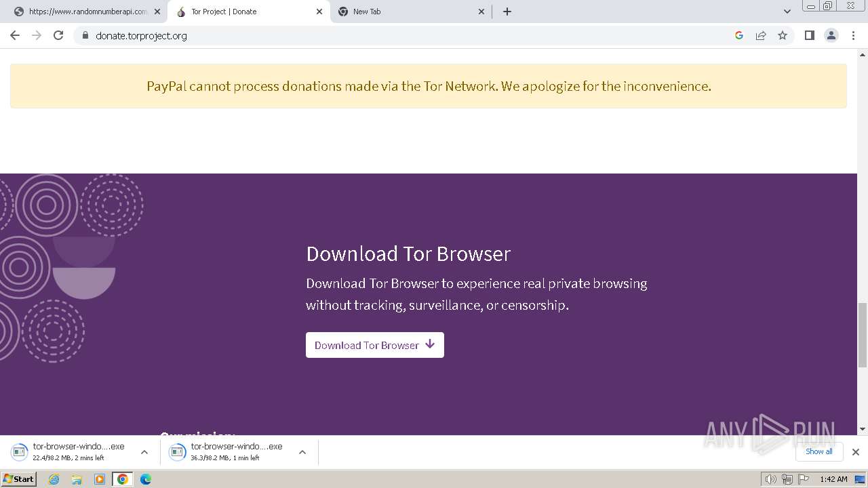Viewport: 868px width, 488px height.
Task: View site information via the lock icon
Action: click(85, 35)
